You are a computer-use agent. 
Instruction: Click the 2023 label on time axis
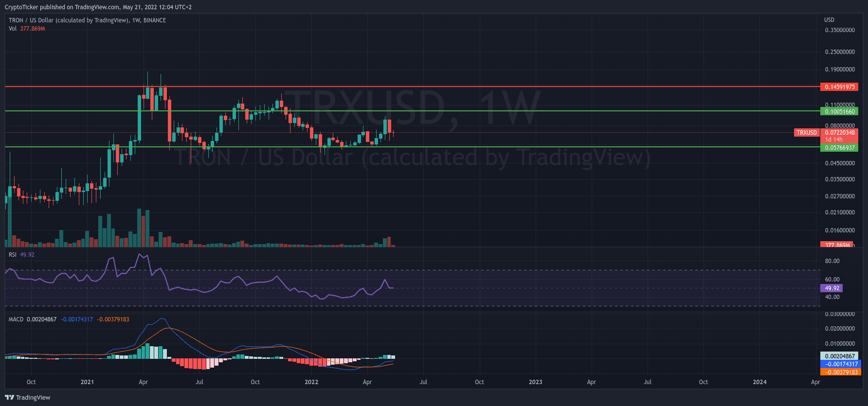point(535,382)
